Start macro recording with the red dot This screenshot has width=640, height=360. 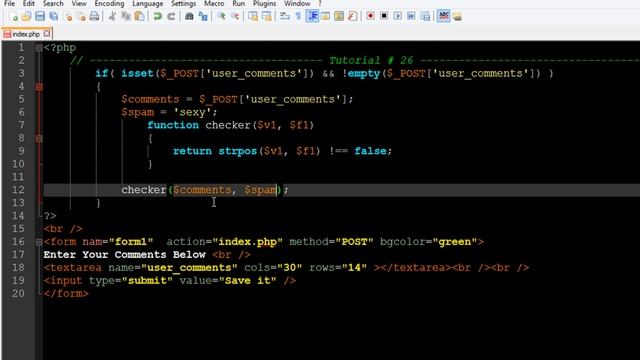pos(370,16)
